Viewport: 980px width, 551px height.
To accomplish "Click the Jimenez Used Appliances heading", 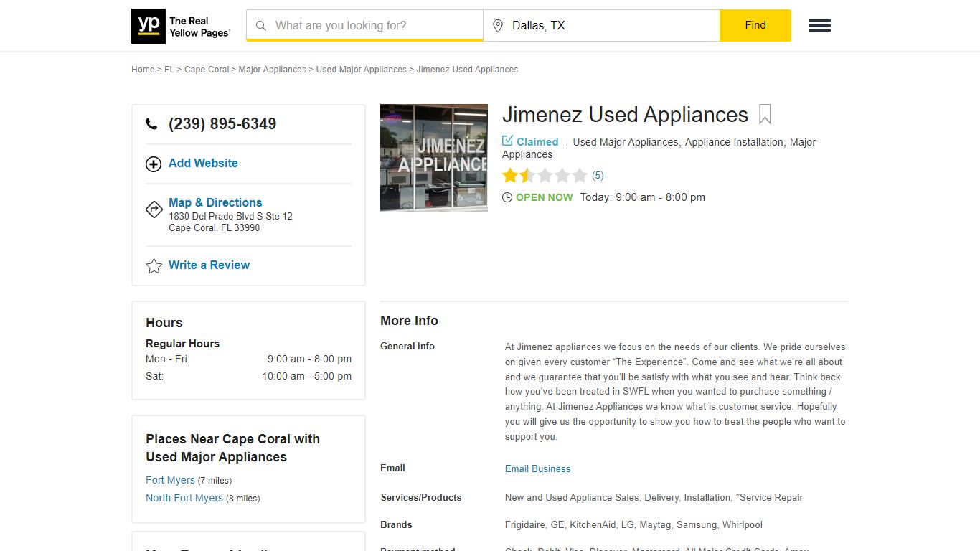I will tap(625, 115).
